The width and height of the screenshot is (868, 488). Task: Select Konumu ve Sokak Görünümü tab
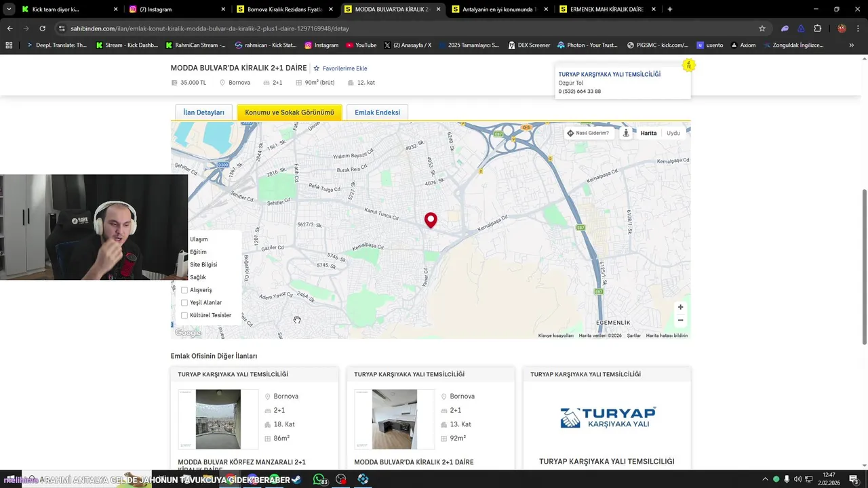290,113
